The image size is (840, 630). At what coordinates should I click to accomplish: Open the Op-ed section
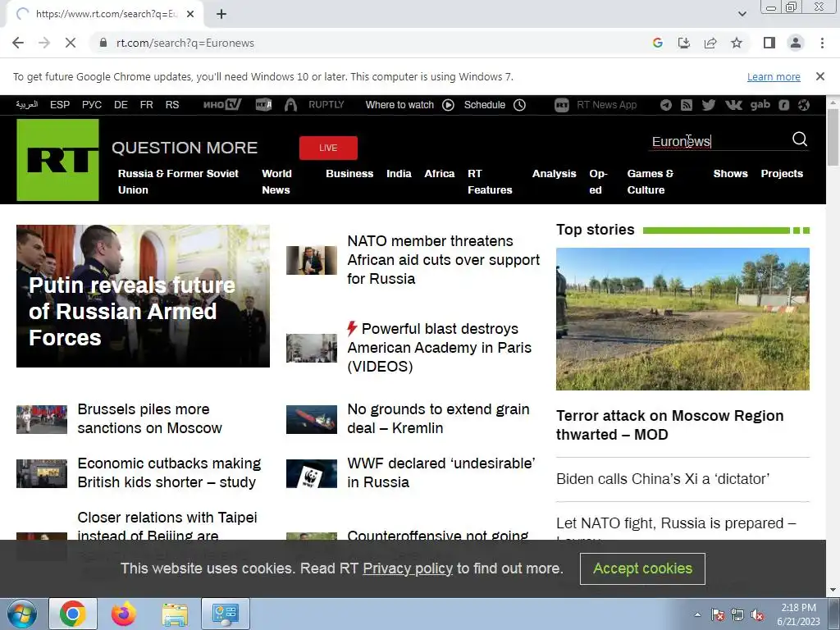click(x=598, y=181)
